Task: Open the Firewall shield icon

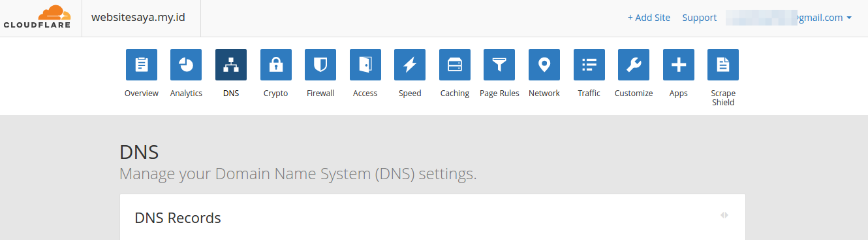Action: [320, 65]
